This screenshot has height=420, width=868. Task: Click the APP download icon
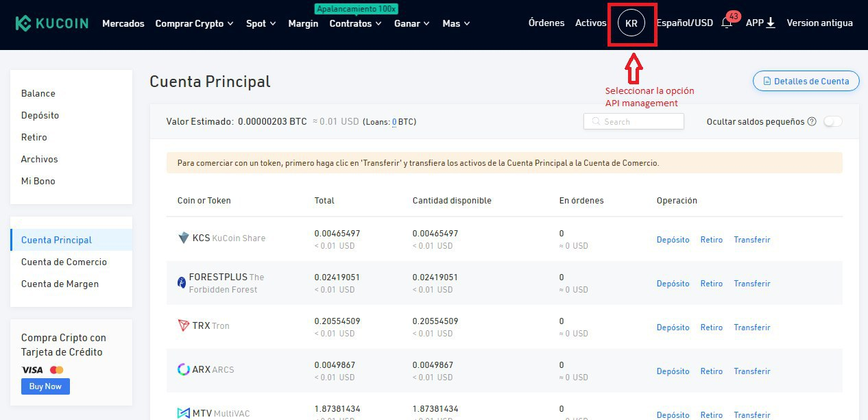pyautogui.click(x=771, y=23)
